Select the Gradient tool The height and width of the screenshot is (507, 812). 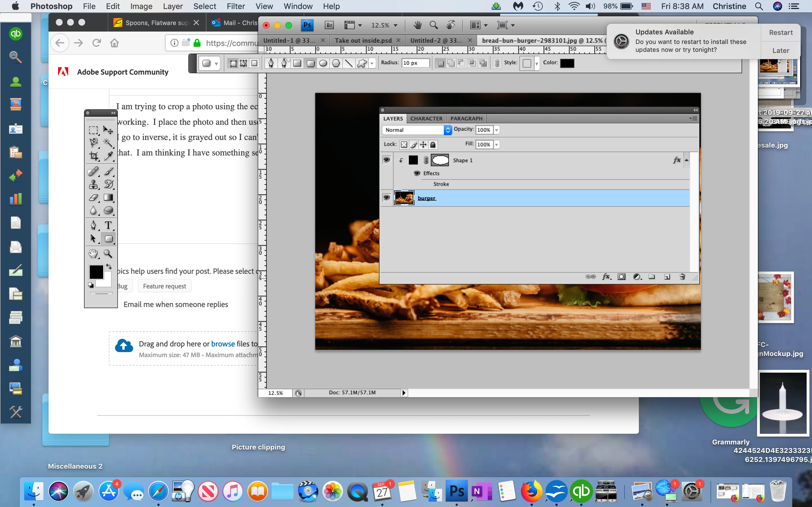(108, 198)
